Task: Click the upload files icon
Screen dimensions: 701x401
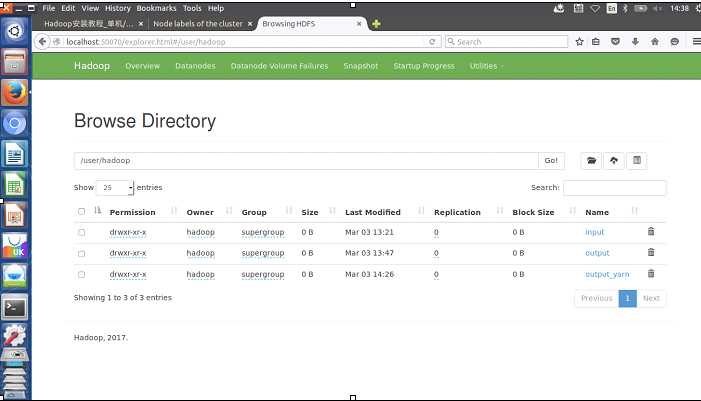Action: (x=614, y=160)
